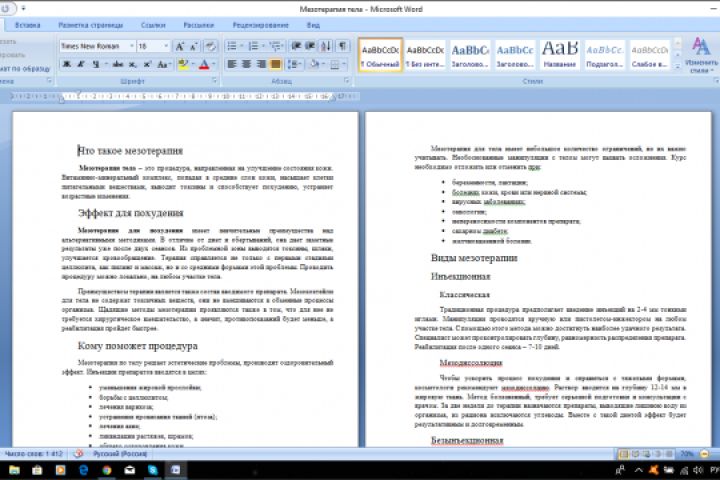Viewport: 720px width, 480px height.
Task: Open the font size 18 dropdown
Action: [166, 46]
